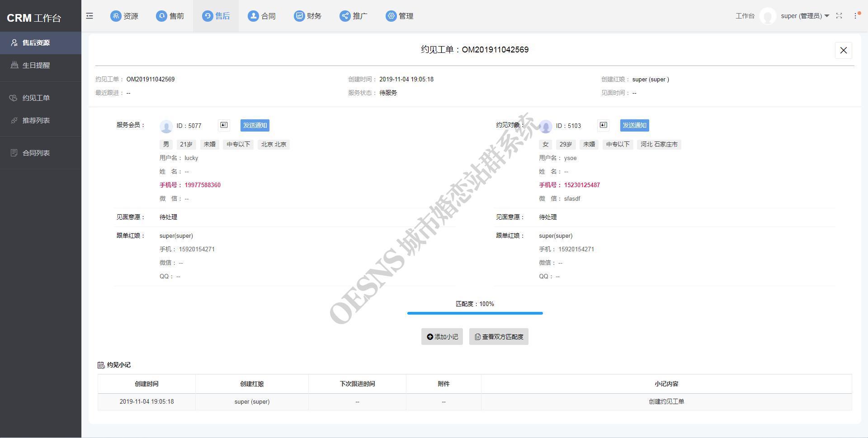This screenshot has height=438, width=868.
Task: Select 售后资源 in sidebar
Action: [41, 43]
